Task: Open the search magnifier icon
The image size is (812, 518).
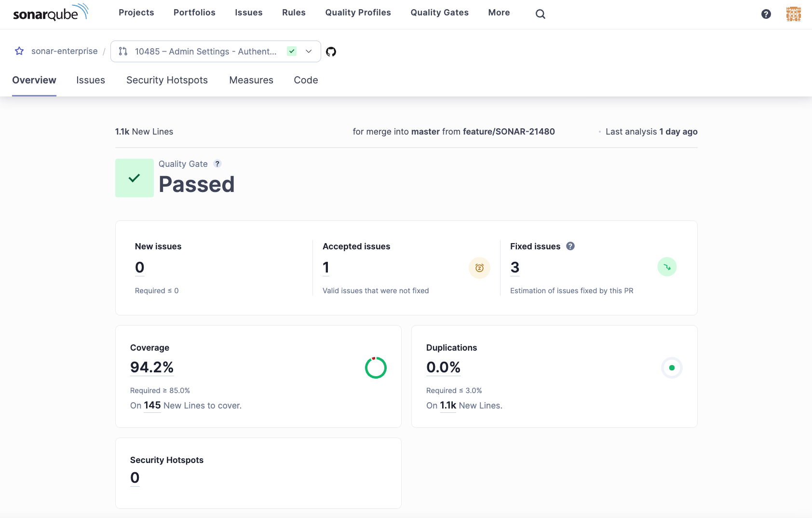Action: (540, 14)
